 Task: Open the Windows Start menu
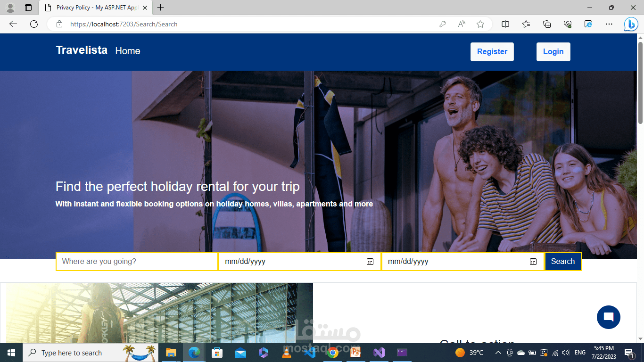(x=11, y=353)
